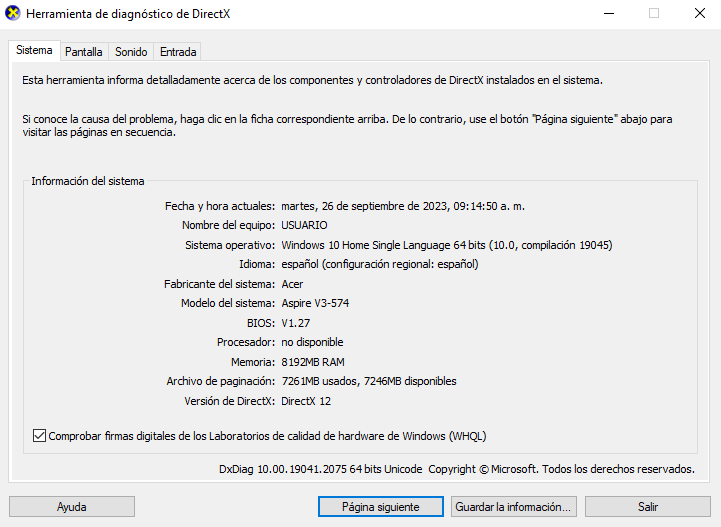Viewport: 721px width, 527px height.
Task: Click the Archivo de paginación label
Action: [221, 381]
